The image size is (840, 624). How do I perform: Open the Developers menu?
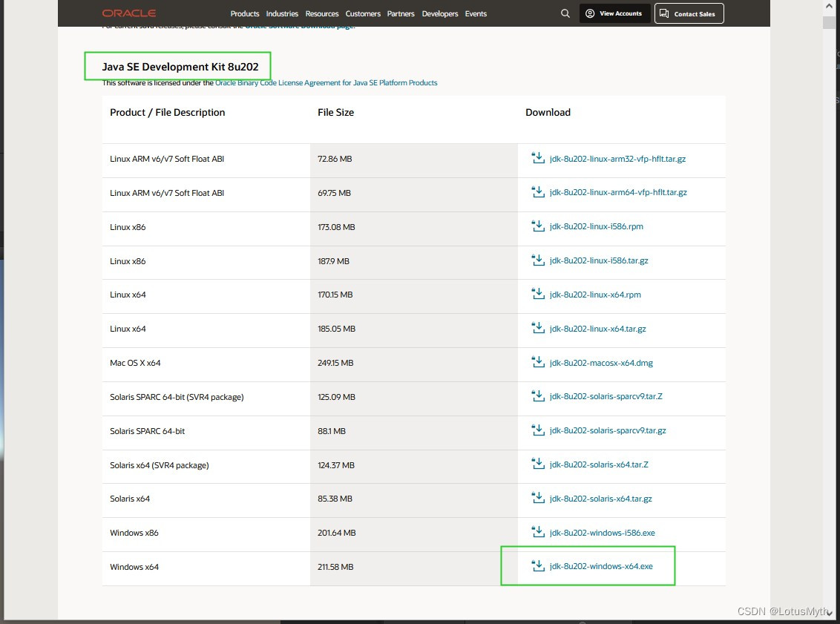[440, 13]
